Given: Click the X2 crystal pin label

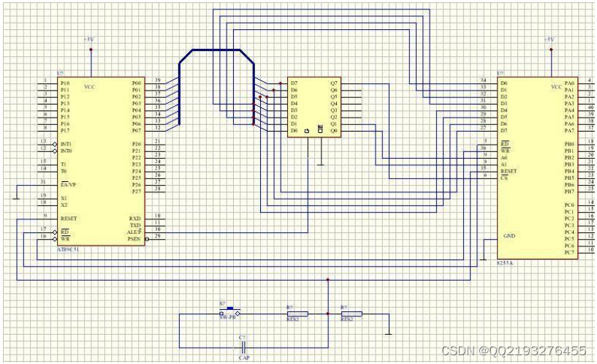Looking at the screenshot, I should 64,205.
